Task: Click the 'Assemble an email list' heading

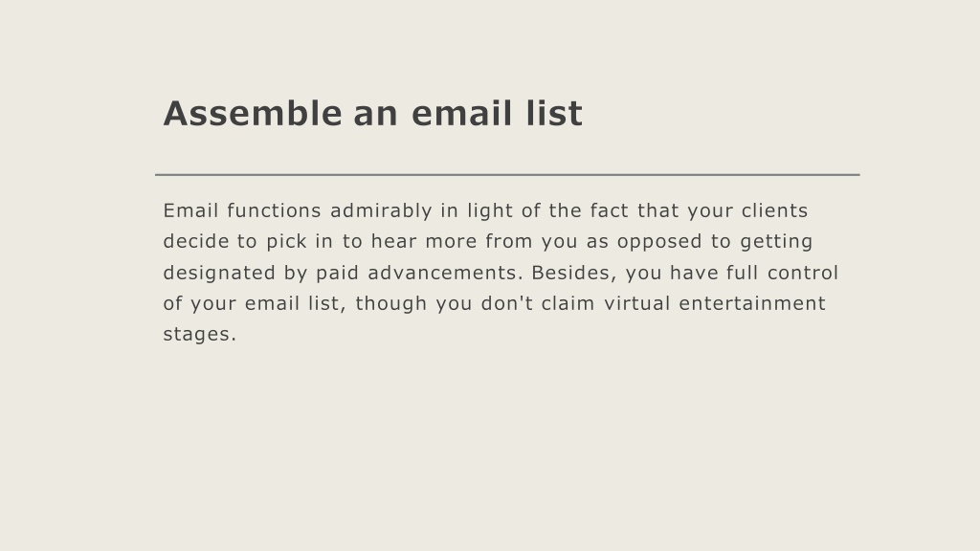Action: [x=373, y=114]
